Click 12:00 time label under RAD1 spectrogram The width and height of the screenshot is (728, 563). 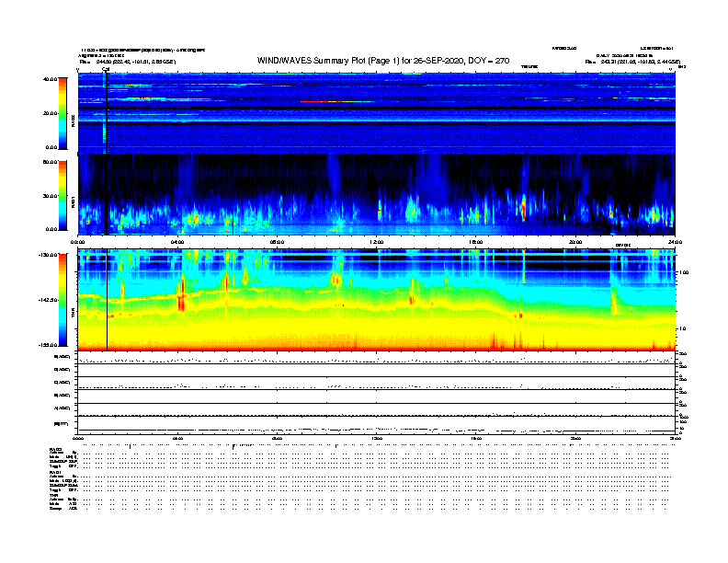[x=377, y=242]
